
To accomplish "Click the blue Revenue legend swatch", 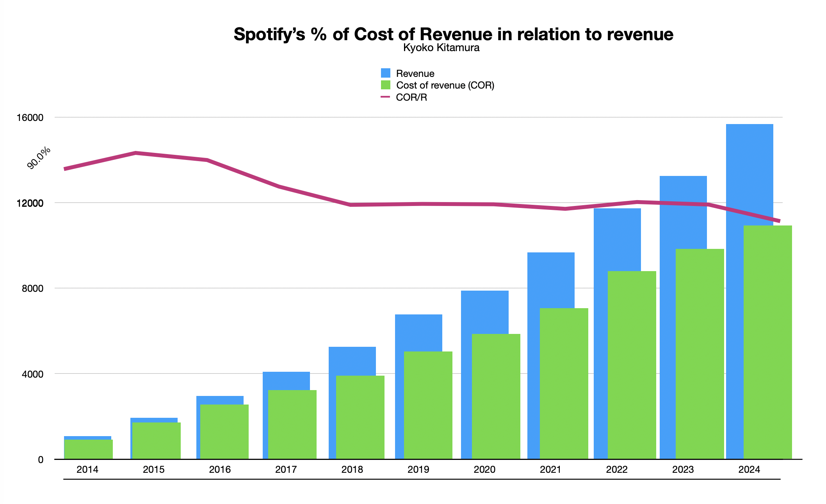I will [x=386, y=73].
